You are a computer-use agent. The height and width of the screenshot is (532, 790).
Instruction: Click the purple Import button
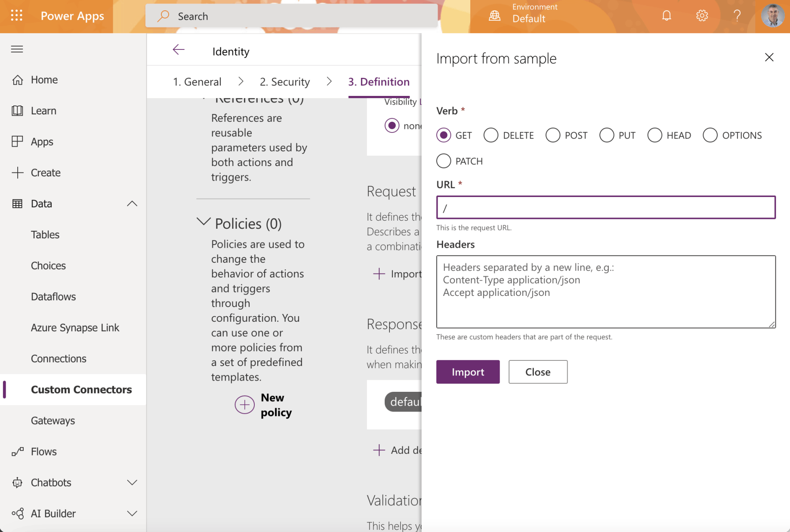[x=468, y=372]
